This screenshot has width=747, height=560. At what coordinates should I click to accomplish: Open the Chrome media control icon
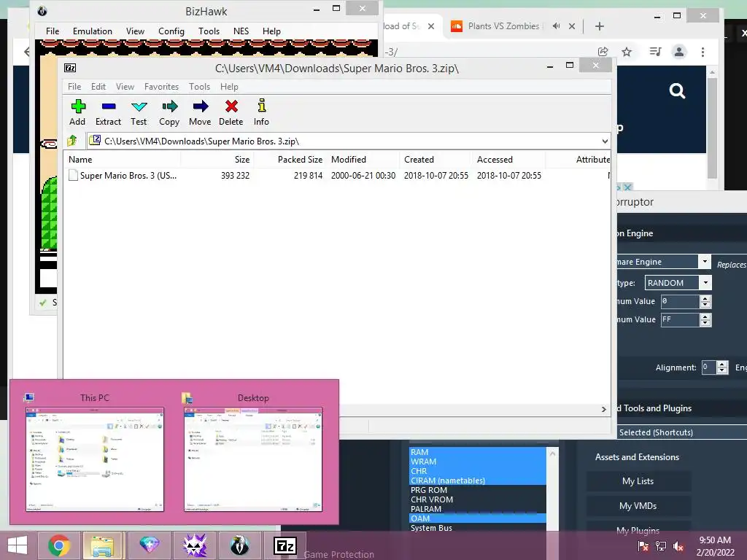pyautogui.click(x=656, y=52)
